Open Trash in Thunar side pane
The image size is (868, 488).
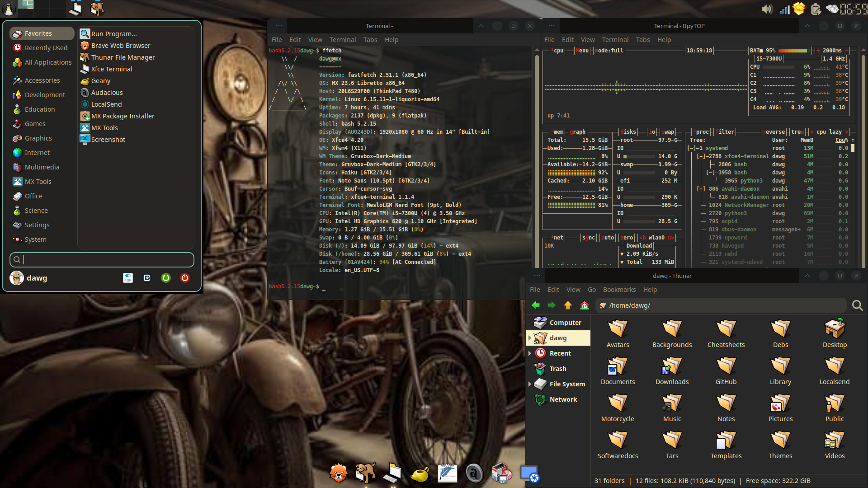point(559,369)
